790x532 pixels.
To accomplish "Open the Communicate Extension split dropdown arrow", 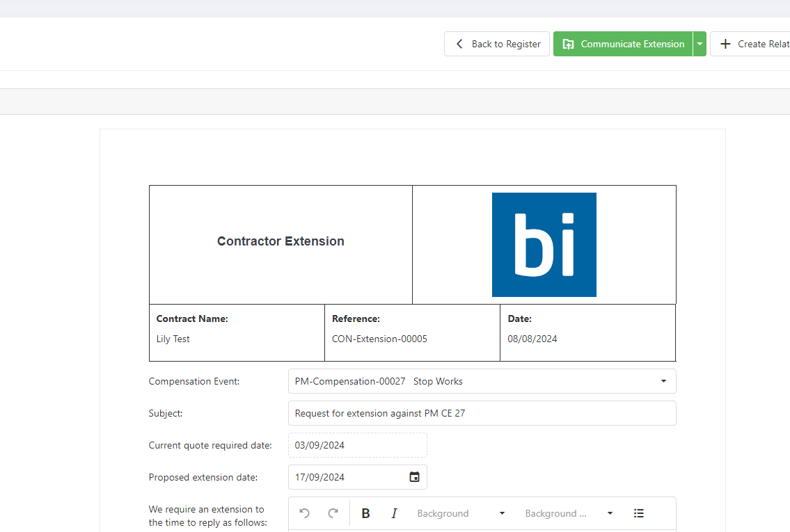I will [x=700, y=44].
